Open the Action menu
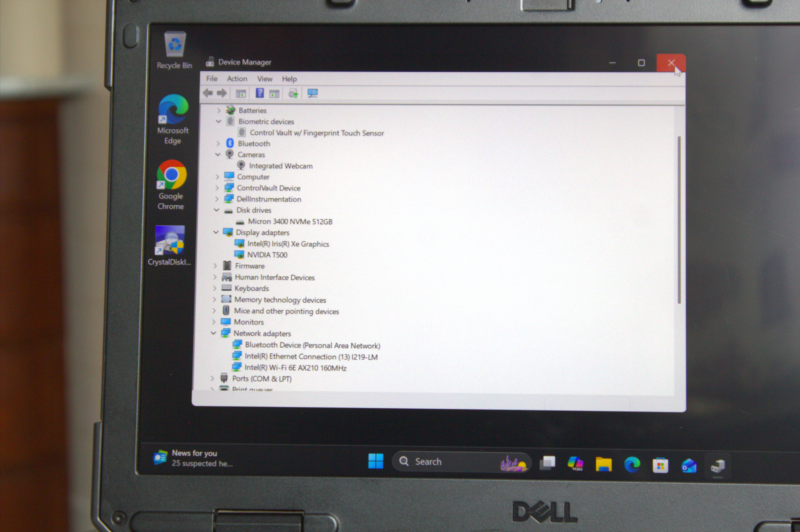The height and width of the screenshot is (532, 800). [237, 78]
